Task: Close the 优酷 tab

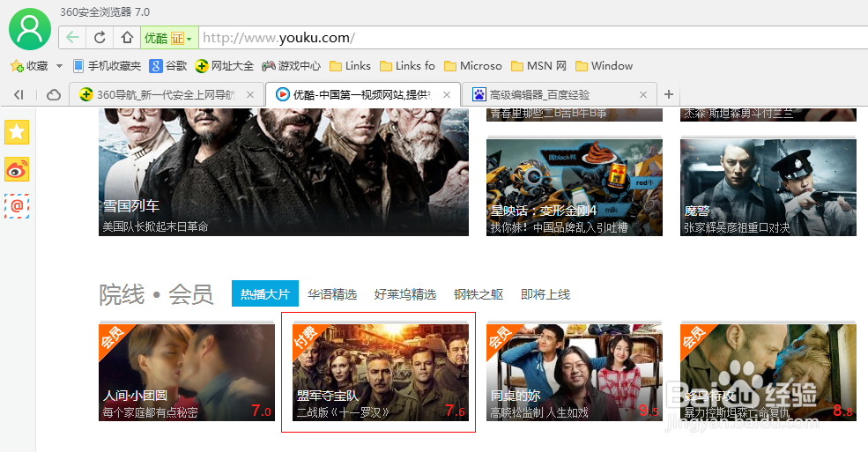Action: (447, 94)
